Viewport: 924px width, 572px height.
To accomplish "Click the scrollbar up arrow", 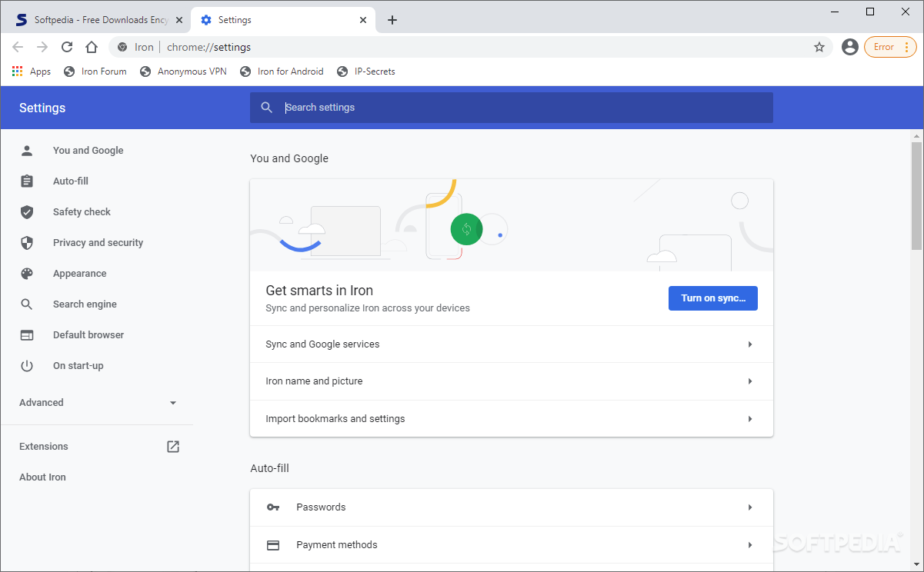I will click(x=916, y=135).
